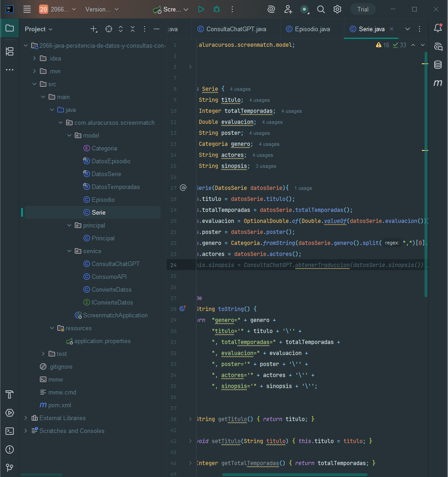Viewport: 448px width, 477px height.
Task: Click the @ gutter icon on line 17
Action: (x=183, y=188)
